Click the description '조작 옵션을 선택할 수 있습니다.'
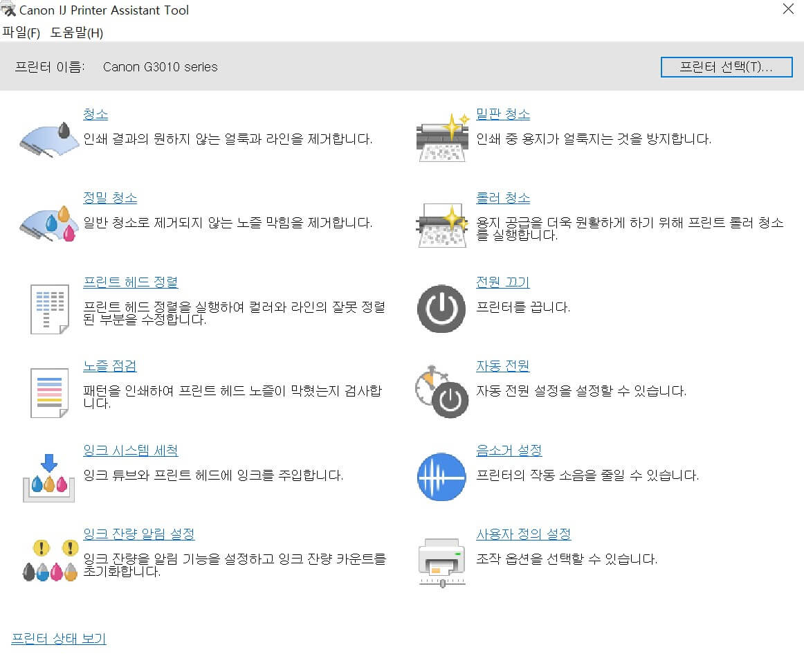Viewport: 804px width, 672px height. [567, 559]
